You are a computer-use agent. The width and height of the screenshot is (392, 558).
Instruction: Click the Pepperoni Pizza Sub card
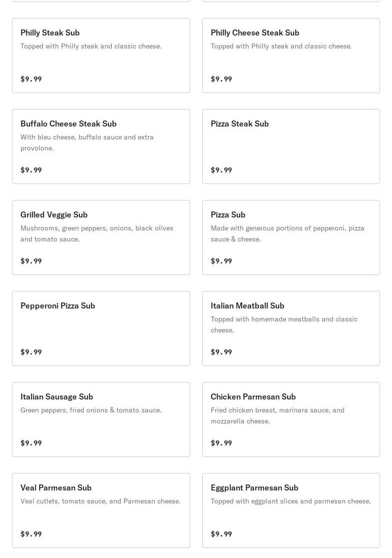[x=101, y=328]
